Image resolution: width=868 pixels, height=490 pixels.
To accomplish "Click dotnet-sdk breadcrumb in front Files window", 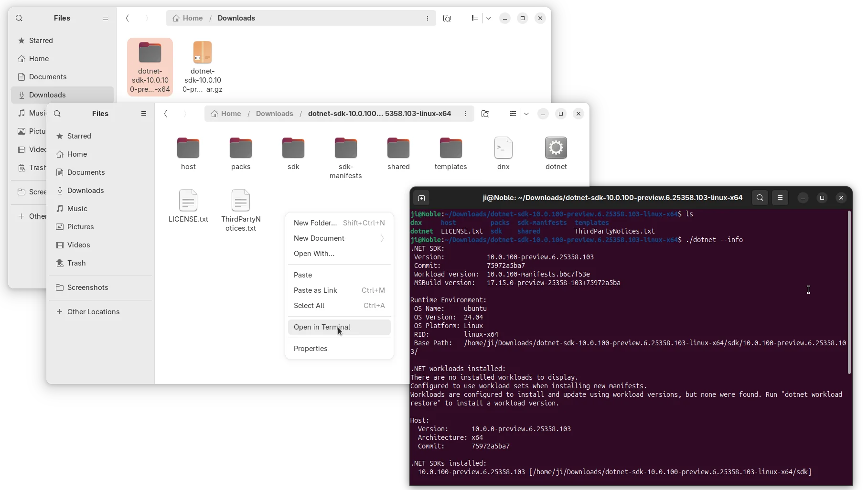I will (379, 114).
